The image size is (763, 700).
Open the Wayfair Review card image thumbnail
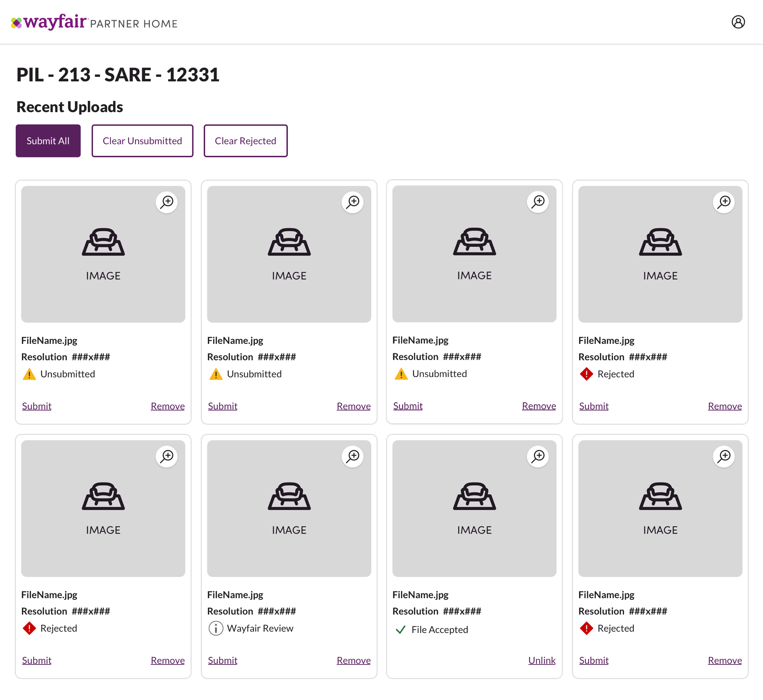click(289, 508)
